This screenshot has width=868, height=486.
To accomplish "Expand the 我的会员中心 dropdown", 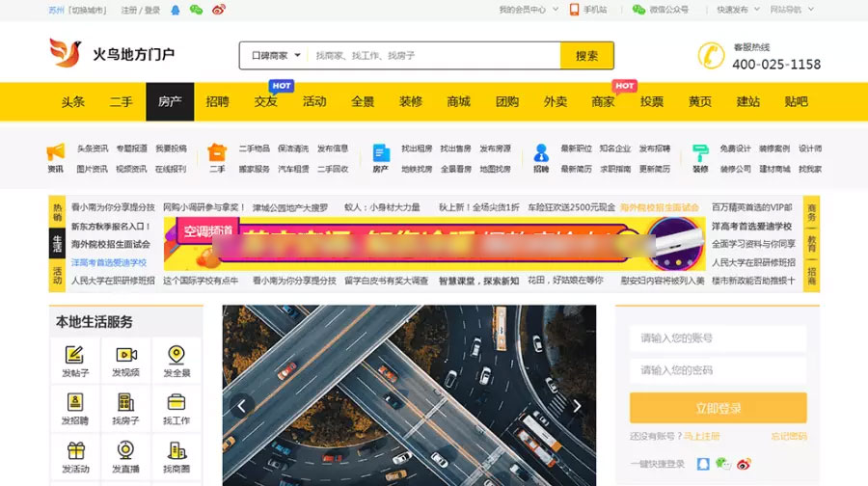I will coord(527,10).
